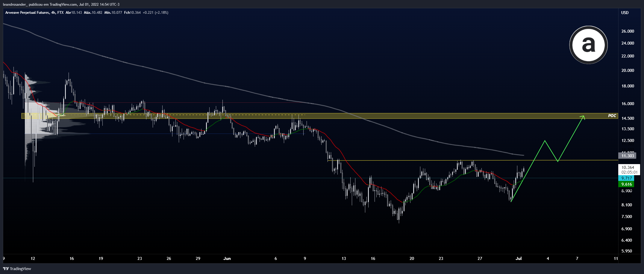This screenshot has width=644, height=274.
Task: Click the 16.000 price axis label
Action: tap(628, 104)
